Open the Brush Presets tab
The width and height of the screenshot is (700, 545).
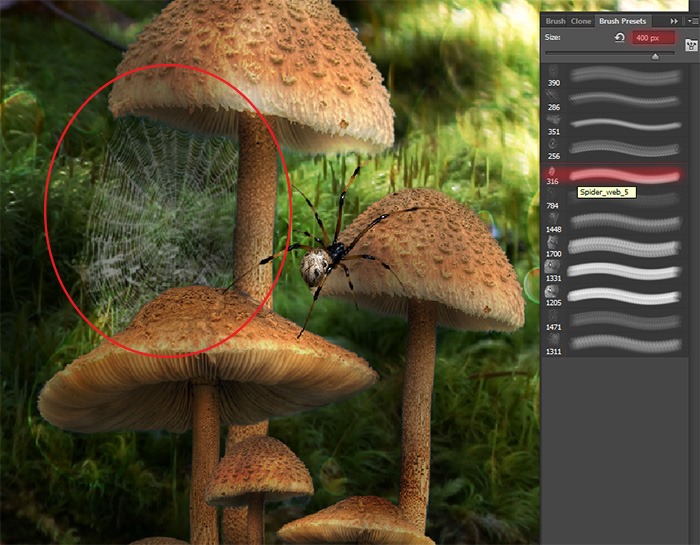point(622,21)
